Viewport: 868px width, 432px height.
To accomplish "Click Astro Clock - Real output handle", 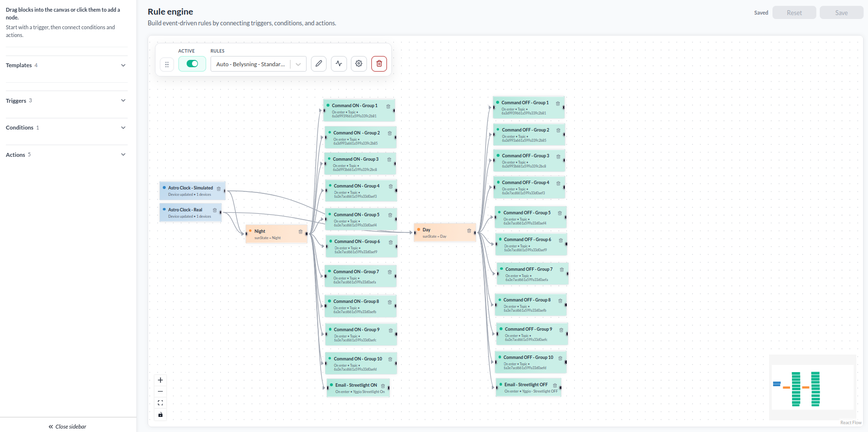I will 221,212.
